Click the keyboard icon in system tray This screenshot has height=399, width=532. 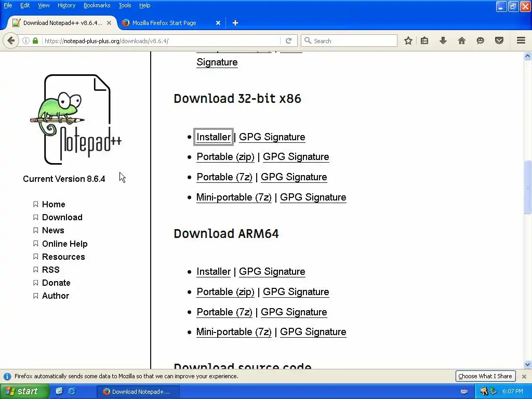click(x=464, y=391)
